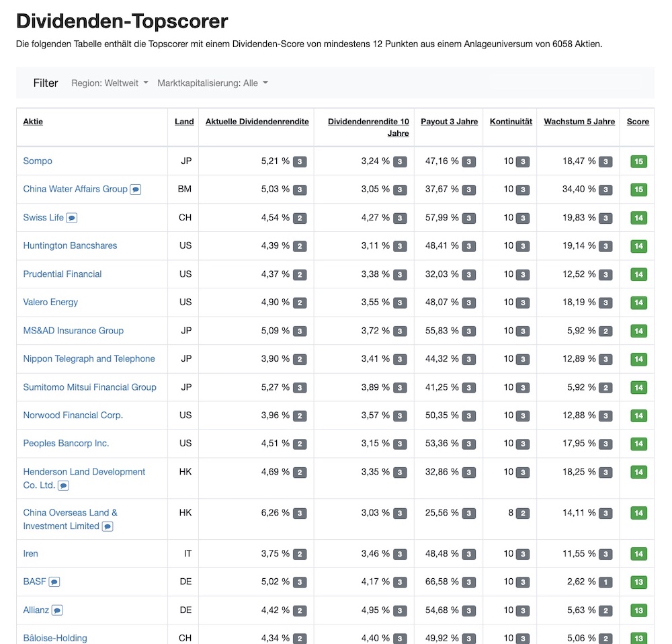Open the Bâloise-Holding stock link
Viewport: 672px width, 644px height.
click(55, 638)
